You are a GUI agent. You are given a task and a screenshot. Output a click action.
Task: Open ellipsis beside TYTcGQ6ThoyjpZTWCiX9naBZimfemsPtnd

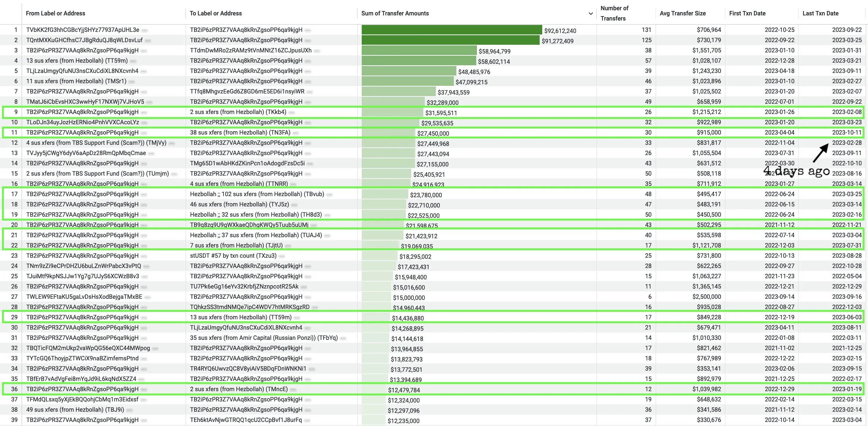pyautogui.click(x=144, y=359)
